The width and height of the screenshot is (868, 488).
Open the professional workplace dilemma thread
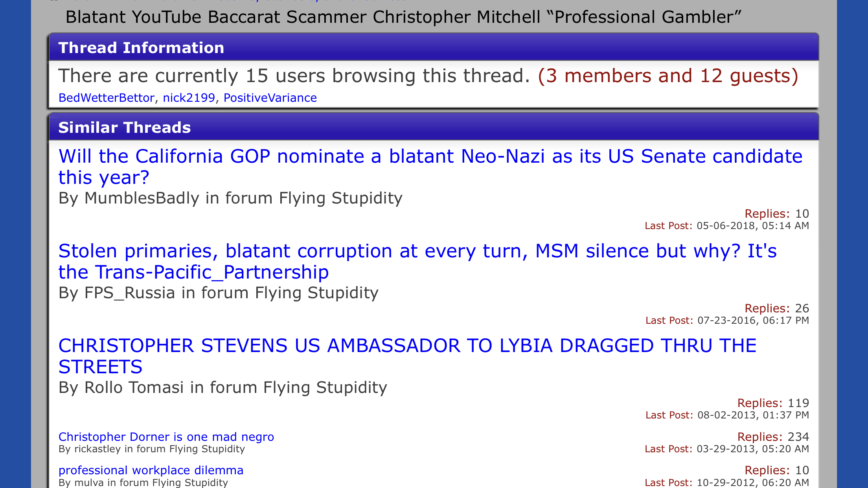tap(151, 470)
